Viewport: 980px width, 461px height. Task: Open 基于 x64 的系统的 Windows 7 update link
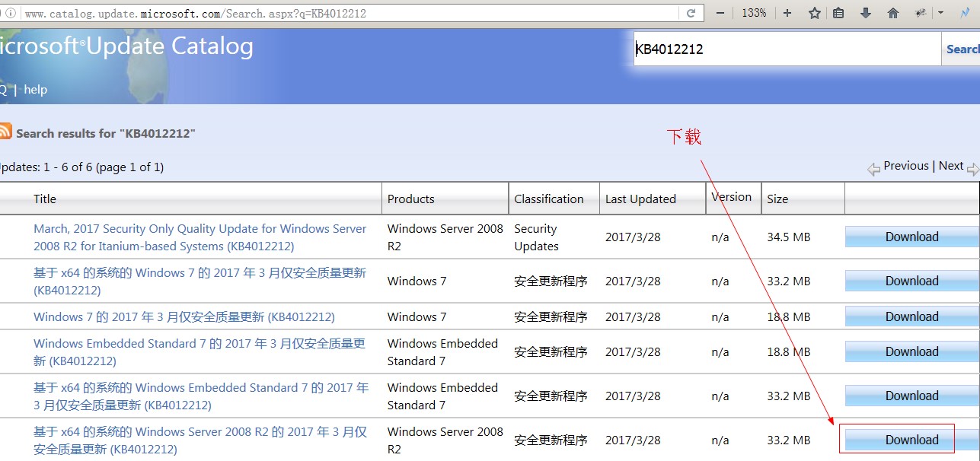pyautogui.click(x=200, y=281)
